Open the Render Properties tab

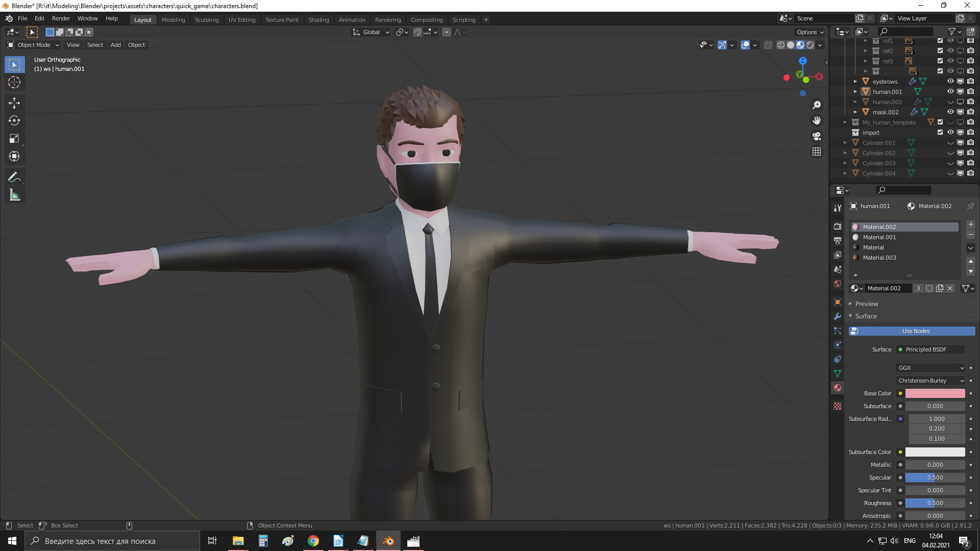tap(837, 226)
